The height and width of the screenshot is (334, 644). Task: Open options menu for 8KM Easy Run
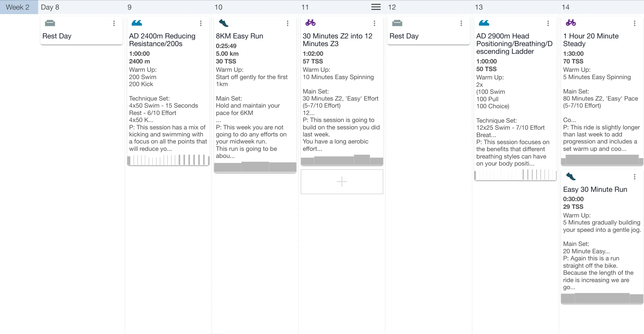[x=288, y=23]
